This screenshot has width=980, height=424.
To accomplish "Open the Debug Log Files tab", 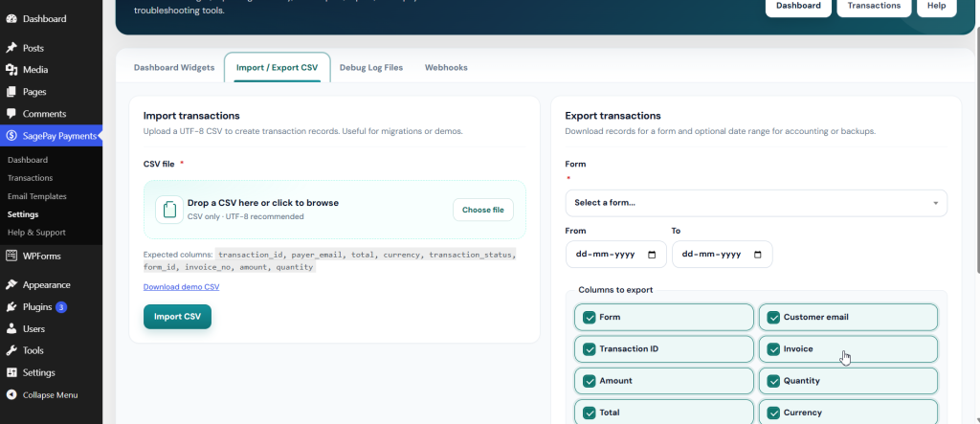I will [371, 68].
